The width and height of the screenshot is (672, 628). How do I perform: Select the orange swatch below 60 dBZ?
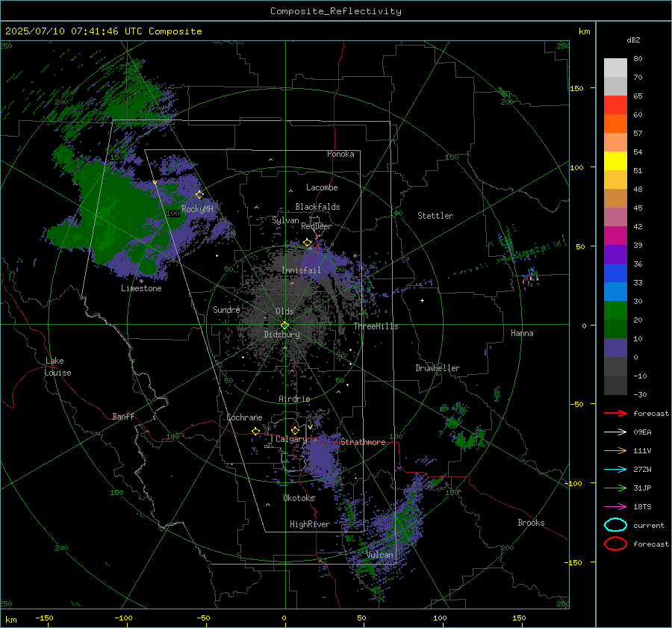(615, 124)
